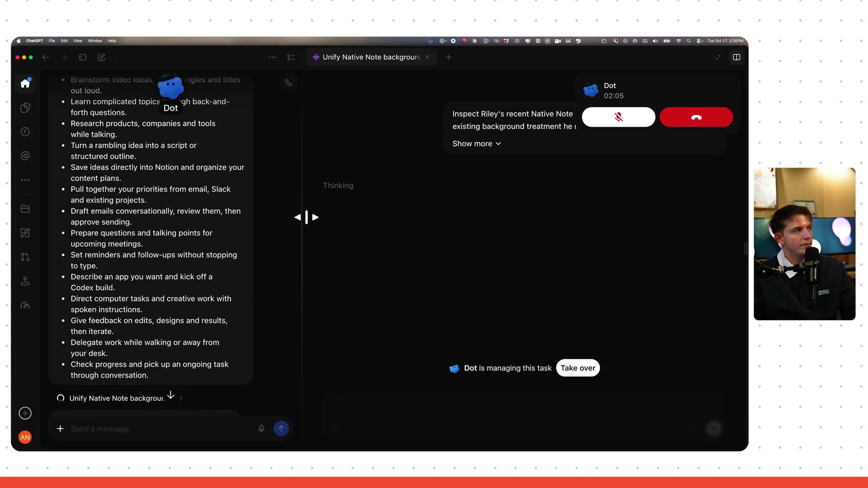Click the grid apps icon in the sidebar

click(25, 233)
